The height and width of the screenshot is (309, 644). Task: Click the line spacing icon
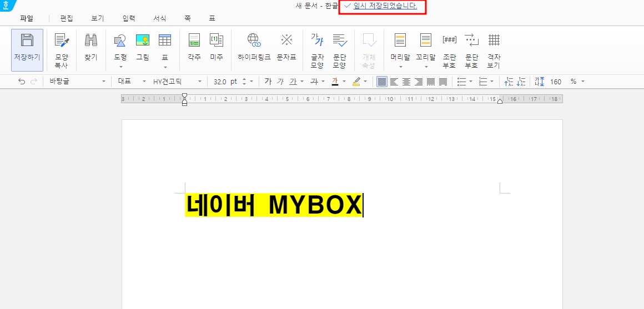point(539,82)
